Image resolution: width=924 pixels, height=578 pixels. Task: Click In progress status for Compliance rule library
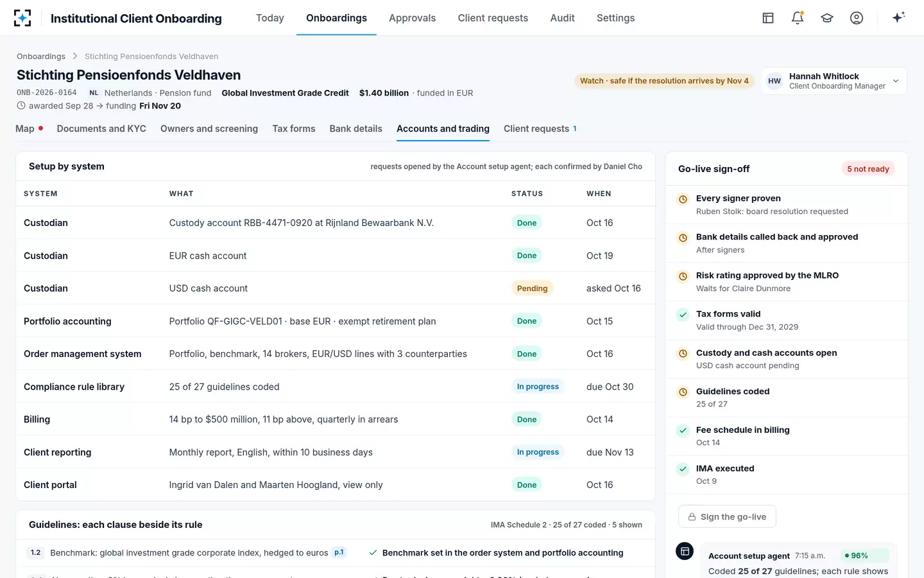click(x=538, y=387)
